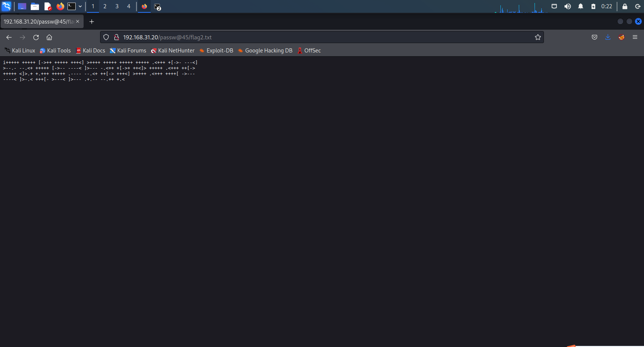Click the 0:22 clock

607,6
